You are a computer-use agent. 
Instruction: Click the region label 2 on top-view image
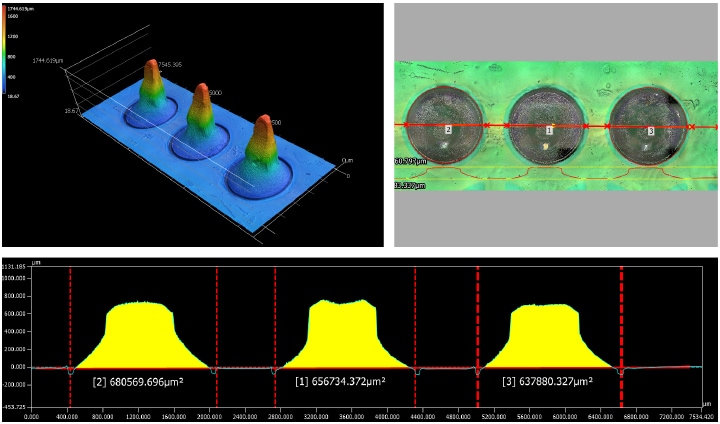449,131
